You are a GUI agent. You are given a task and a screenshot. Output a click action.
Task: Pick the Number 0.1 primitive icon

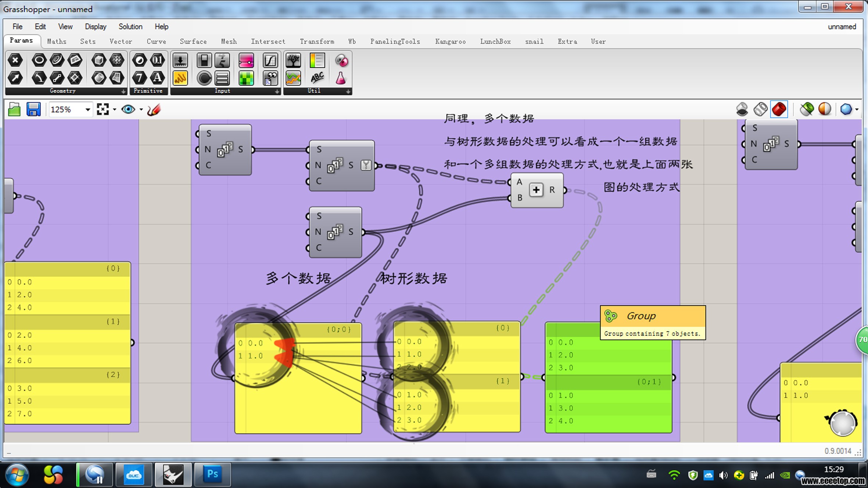(157, 60)
